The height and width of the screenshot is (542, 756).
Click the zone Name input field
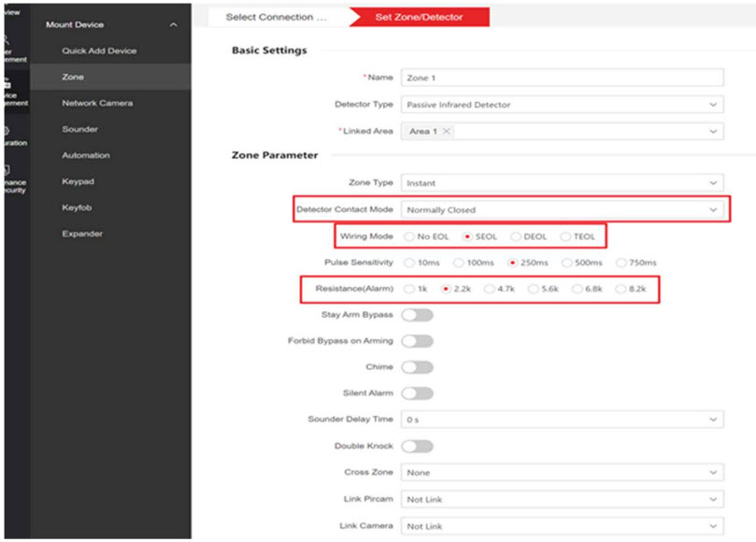point(562,78)
